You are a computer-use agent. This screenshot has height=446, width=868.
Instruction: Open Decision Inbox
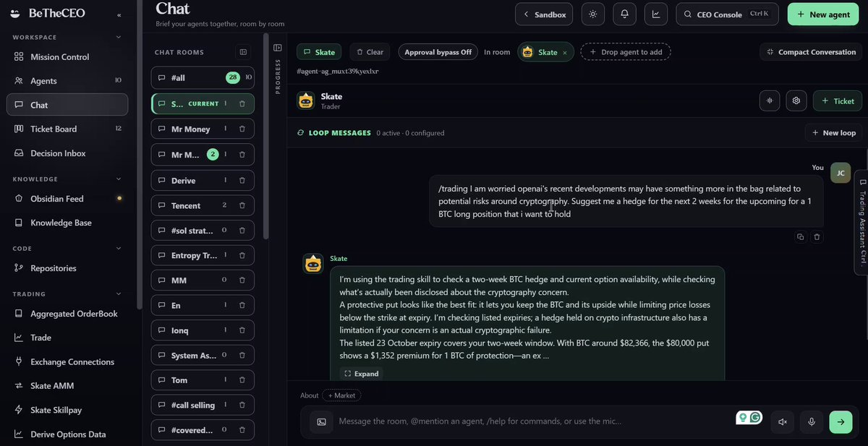pyautogui.click(x=67, y=153)
